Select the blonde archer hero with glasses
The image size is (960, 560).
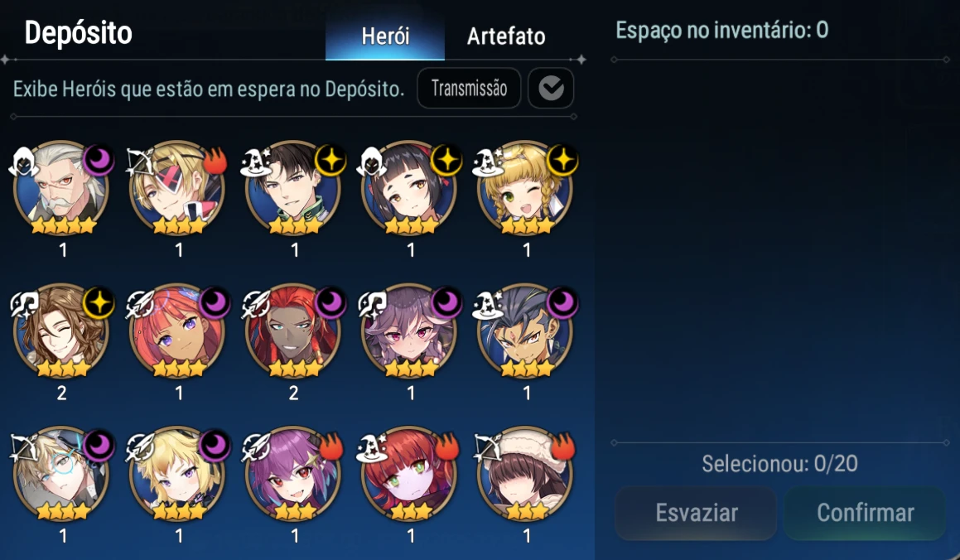point(61,474)
